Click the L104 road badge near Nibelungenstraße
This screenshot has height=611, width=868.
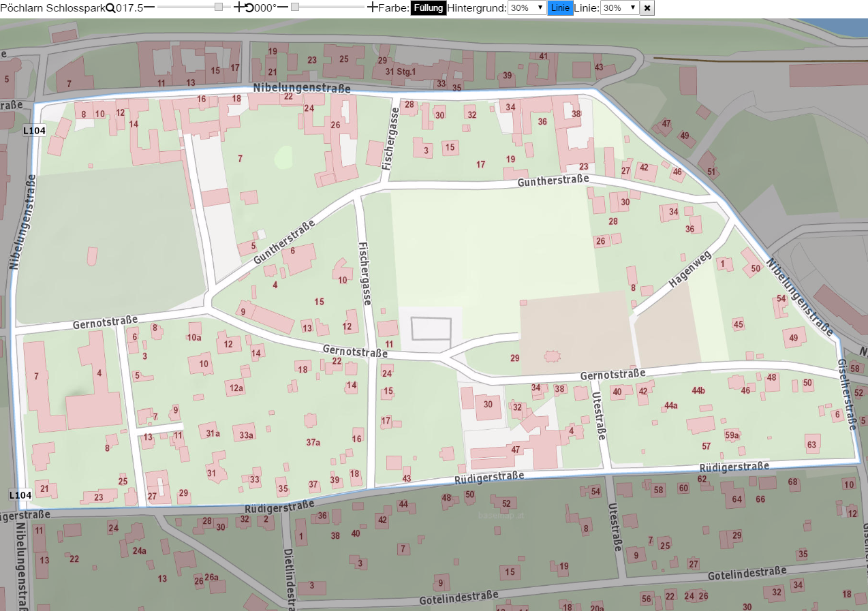[33, 130]
